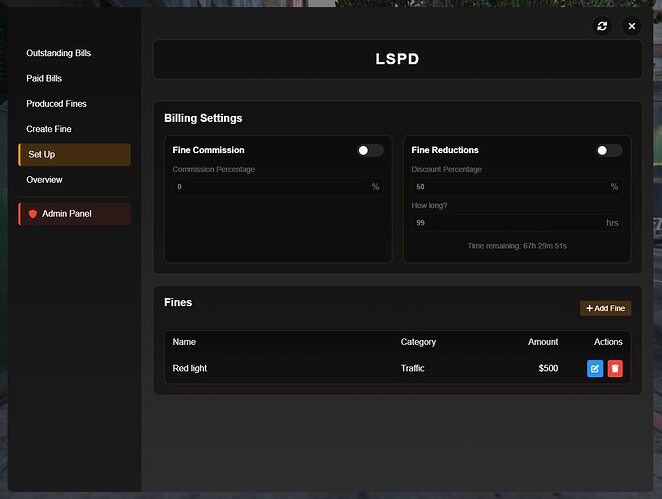Click the Traffic category cell

(x=412, y=369)
